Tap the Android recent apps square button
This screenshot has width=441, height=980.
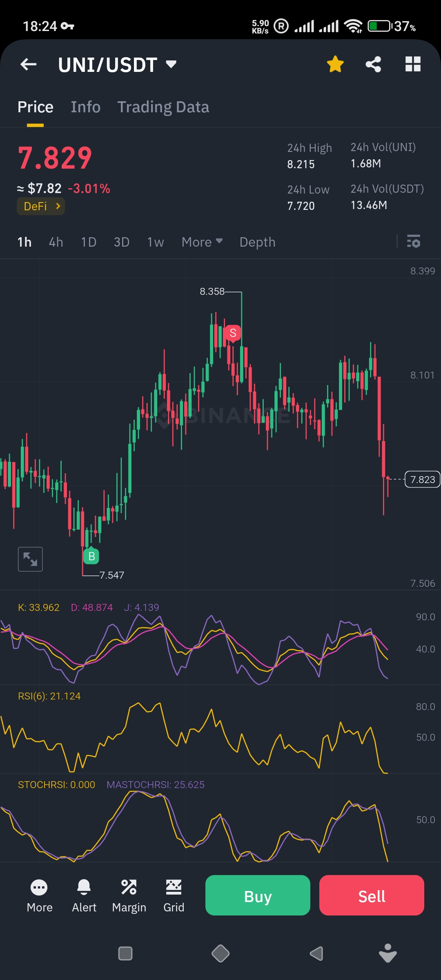coord(125,953)
